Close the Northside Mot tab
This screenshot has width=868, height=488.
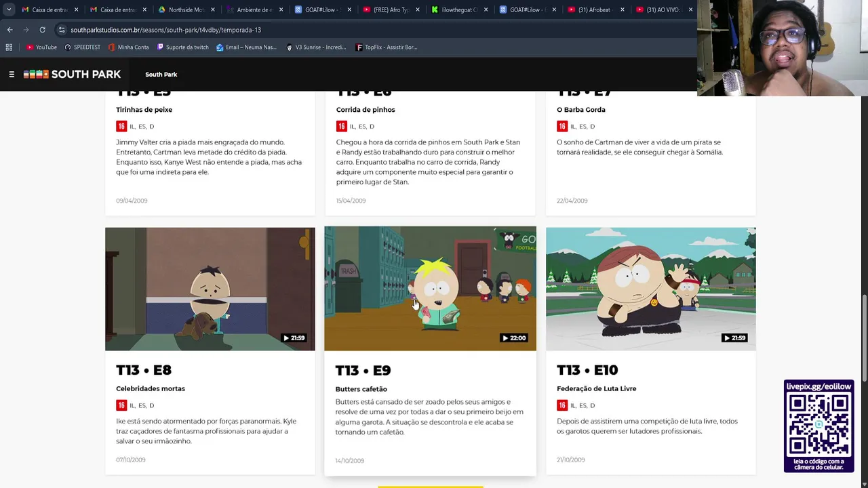coord(212,9)
